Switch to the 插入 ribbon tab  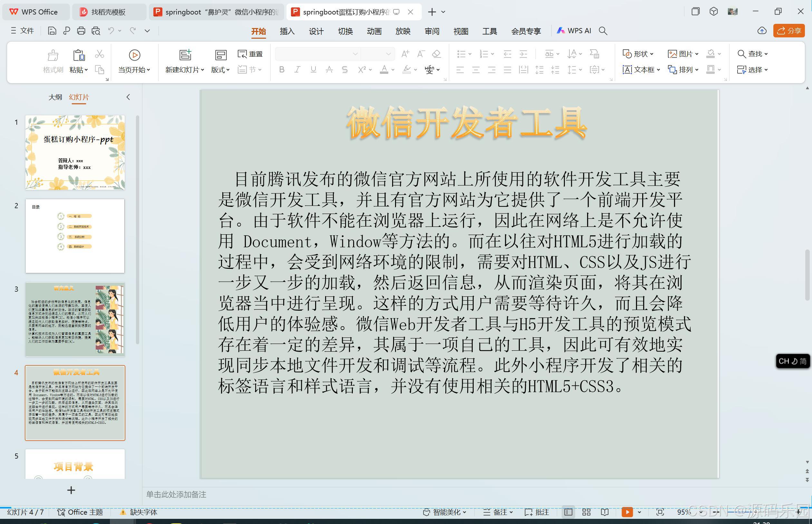(x=287, y=31)
